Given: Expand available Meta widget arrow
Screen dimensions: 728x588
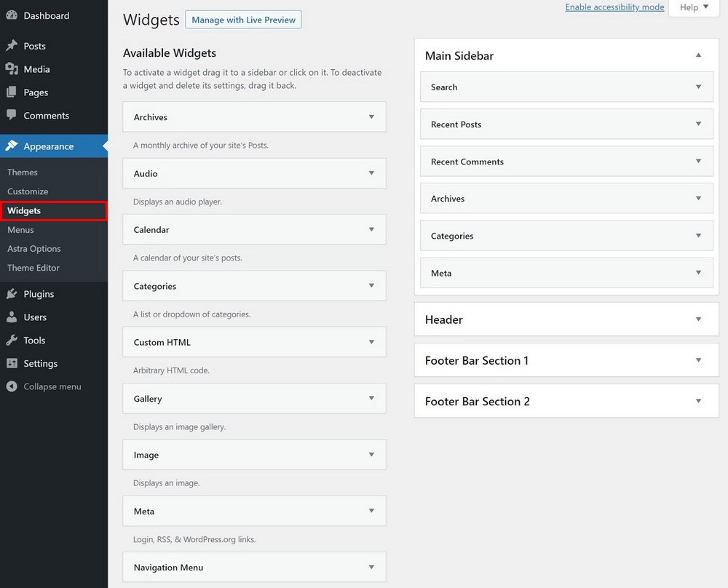Looking at the screenshot, I should tap(371, 510).
